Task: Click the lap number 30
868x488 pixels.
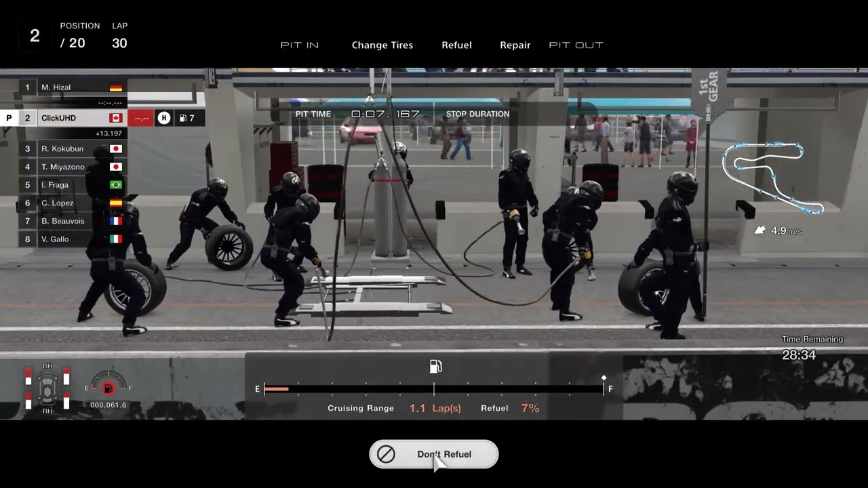Action: [x=119, y=43]
